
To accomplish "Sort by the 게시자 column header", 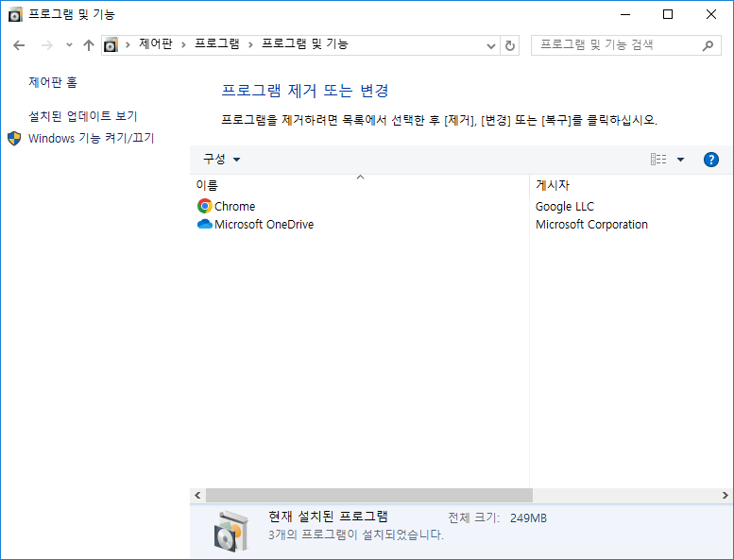I will click(630, 185).
